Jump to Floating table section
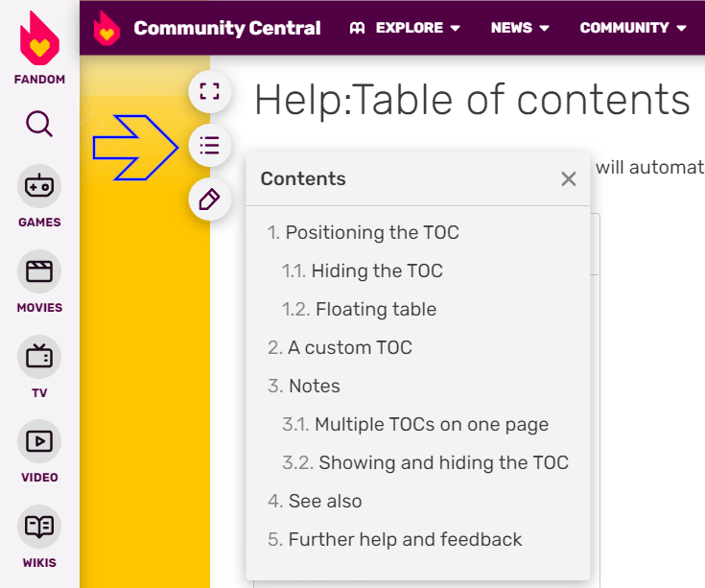 (x=359, y=309)
